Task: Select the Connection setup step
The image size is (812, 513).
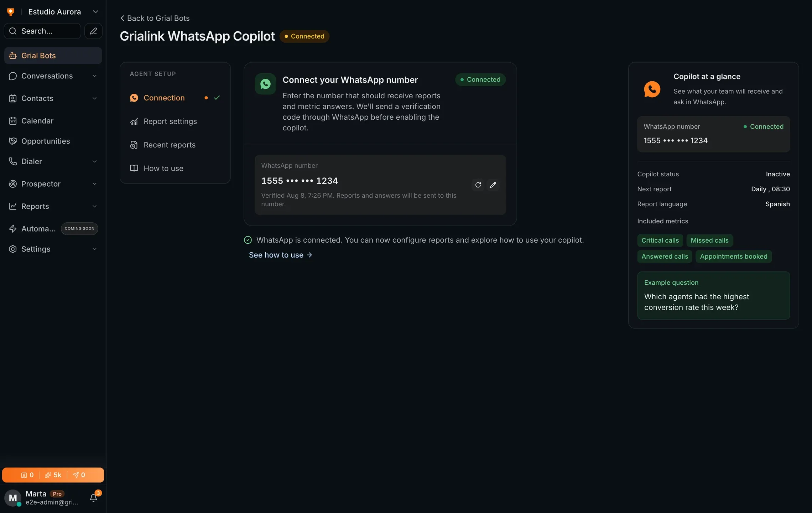Action: pyautogui.click(x=175, y=98)
